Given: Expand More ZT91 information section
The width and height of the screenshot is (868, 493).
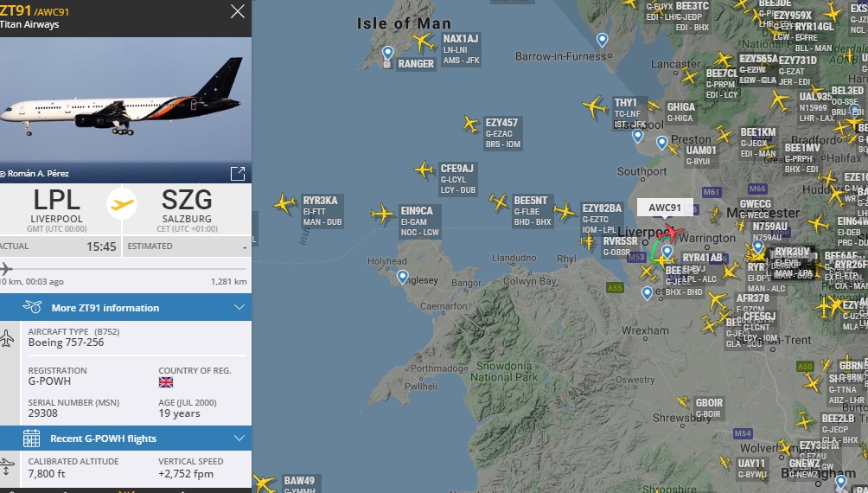Looking at the screenshot, I should (125, 307).
